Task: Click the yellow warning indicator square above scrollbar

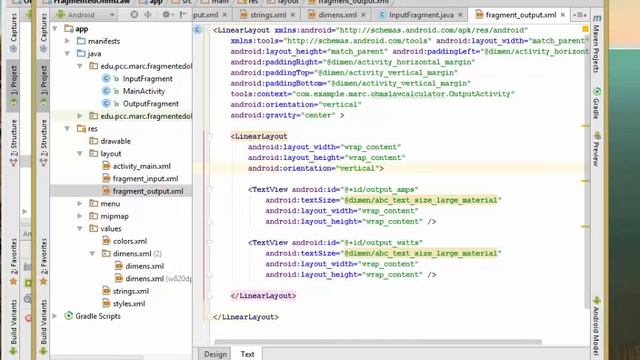Action: [585, 29]
